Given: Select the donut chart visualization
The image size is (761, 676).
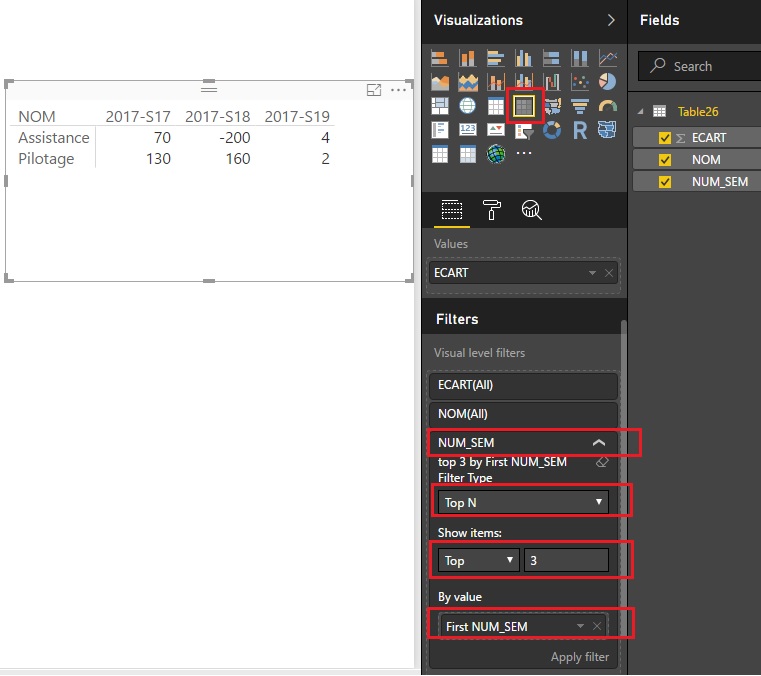Looking at the screenshot, I should (551, 130).
